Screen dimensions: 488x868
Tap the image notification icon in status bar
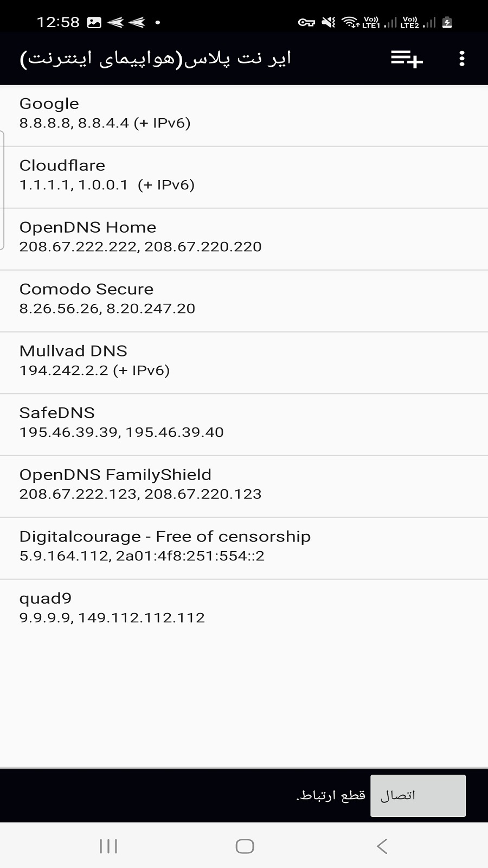(94, 22)
